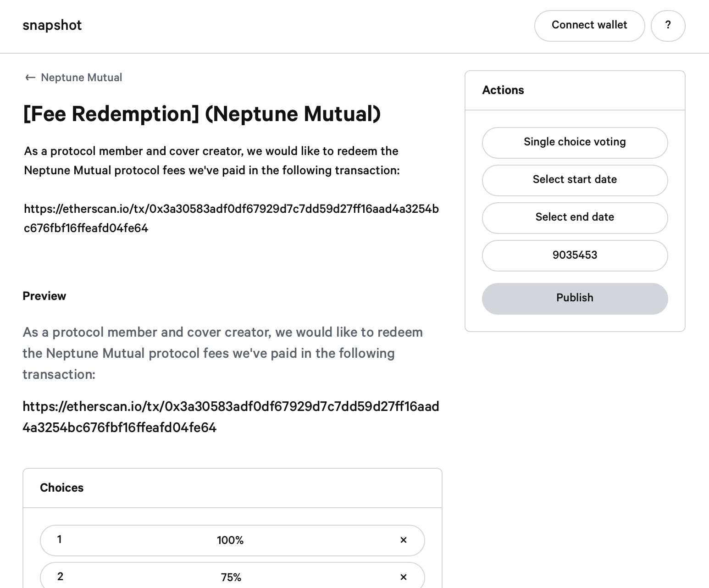The image size is (709, 588).
Task: Select the Actions panel heading
Action: [503, 90]
